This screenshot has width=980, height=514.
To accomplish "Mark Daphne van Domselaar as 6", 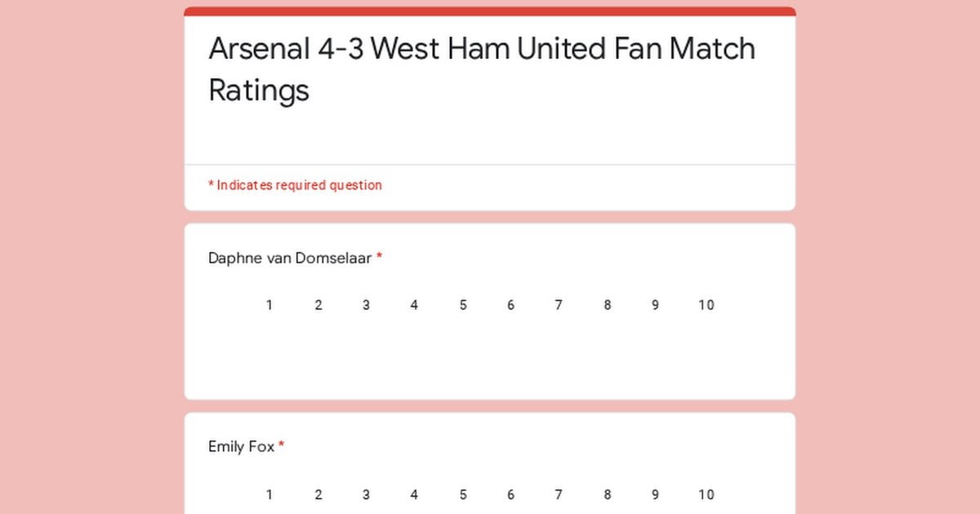I will coord(510,305).
